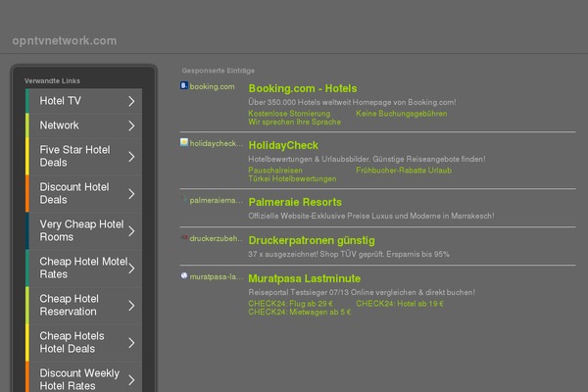588x392 pixels.
Task: Follow CHECK24: Flug ab 29 € sitelink
Action: click(x=290, y=304)
